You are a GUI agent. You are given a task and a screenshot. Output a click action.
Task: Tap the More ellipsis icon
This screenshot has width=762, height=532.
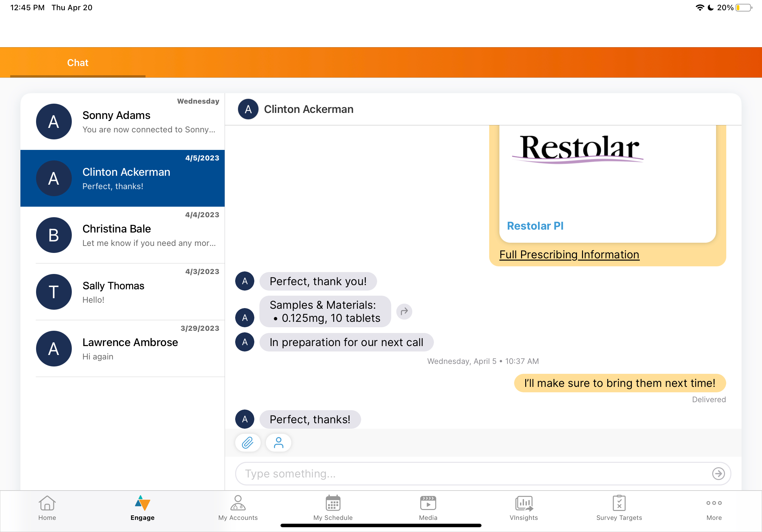tap(714, 507)
